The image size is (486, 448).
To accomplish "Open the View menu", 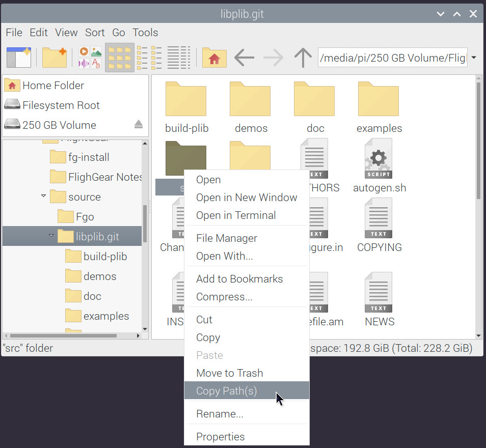I will tap(66, 33).
